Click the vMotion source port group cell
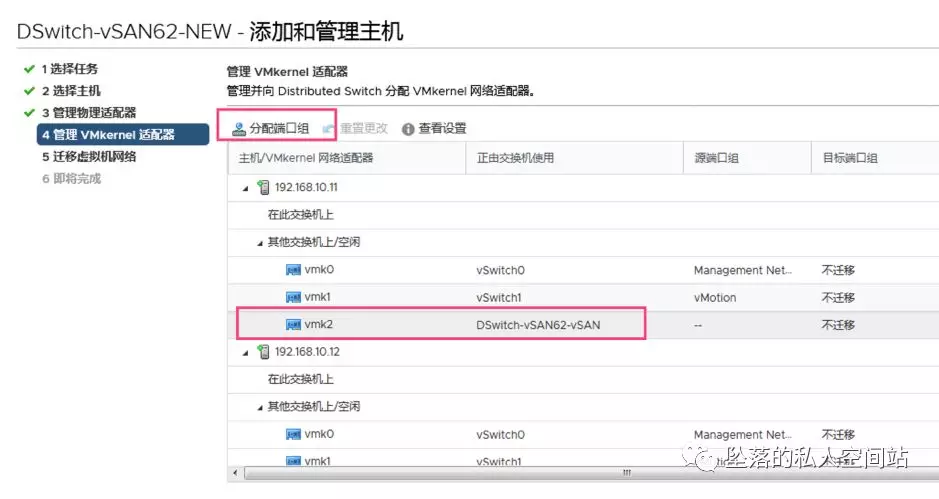939x499 pixels. pyautogui.click(x=714, y=298)
